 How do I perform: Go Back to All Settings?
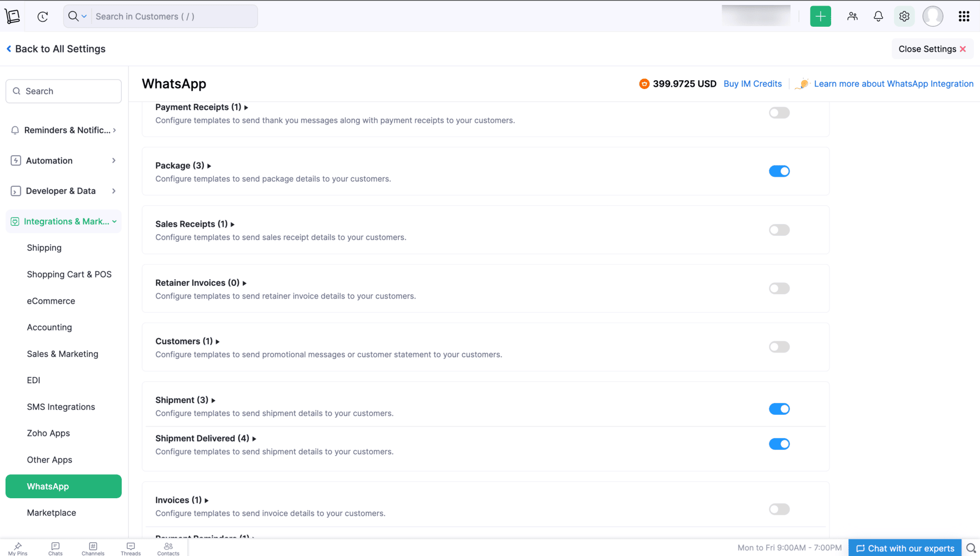click(x=56, y=49)
